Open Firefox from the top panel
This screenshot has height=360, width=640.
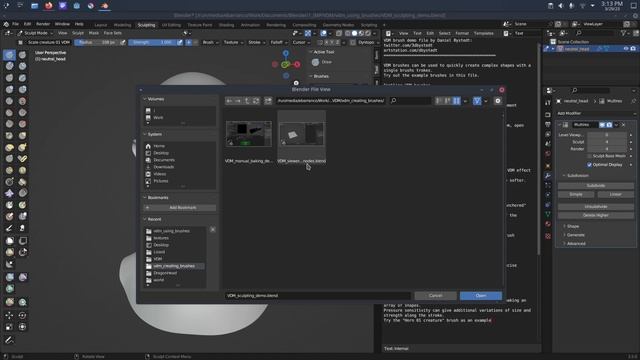pos(49,5)
